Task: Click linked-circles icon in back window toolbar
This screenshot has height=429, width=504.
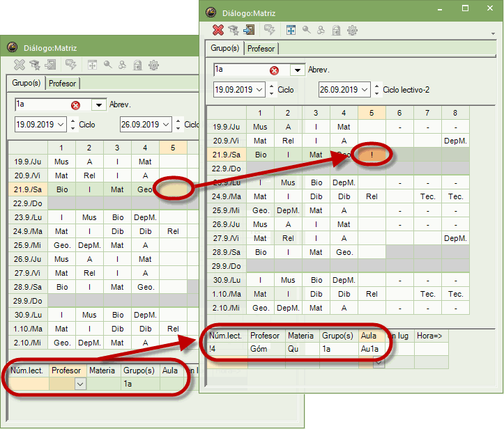Action: (122, 65)
